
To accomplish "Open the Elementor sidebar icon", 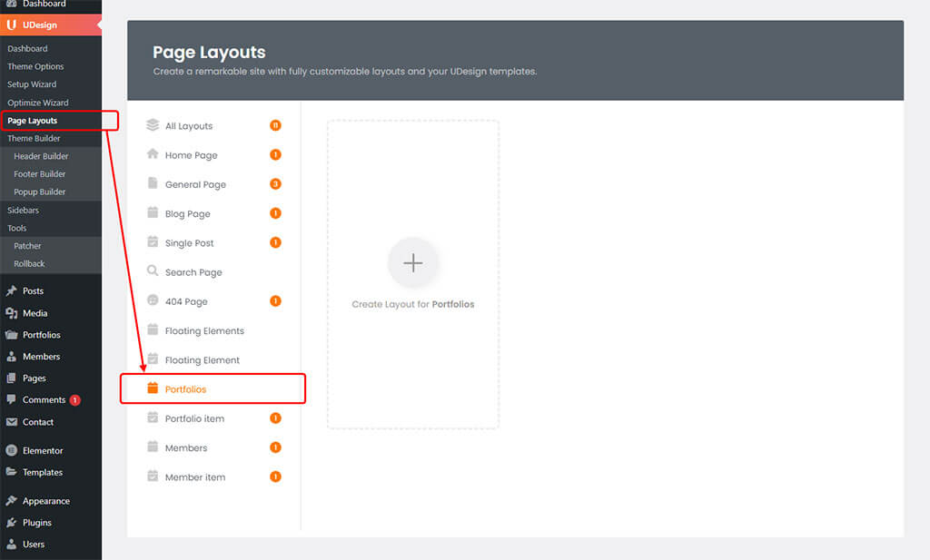I will pyautogui.click(x=12, y=450).
